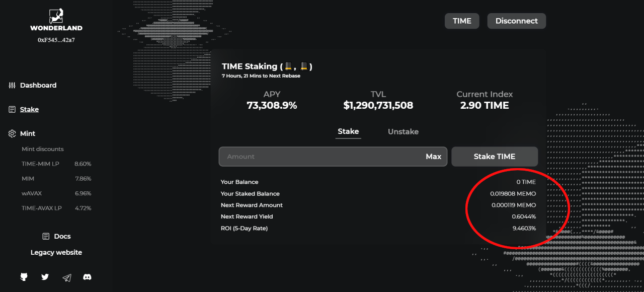Open the Discord icon link
Viewport: 644px width, 292px height.
coord(87,277)
